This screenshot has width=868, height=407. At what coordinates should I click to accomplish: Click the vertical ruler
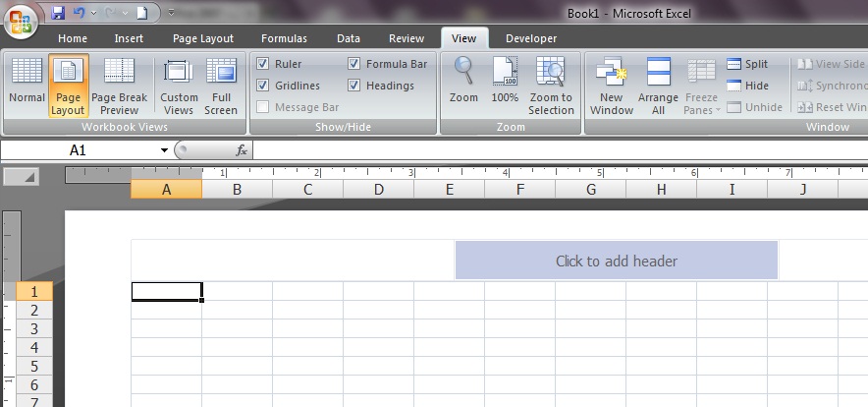click(12, 309)
